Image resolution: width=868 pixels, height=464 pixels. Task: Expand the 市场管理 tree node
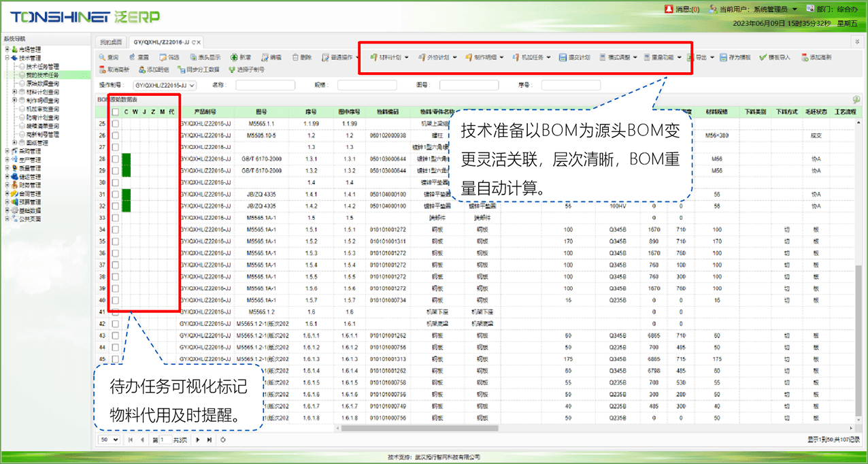pyautogui.click(x=7, y=49)
